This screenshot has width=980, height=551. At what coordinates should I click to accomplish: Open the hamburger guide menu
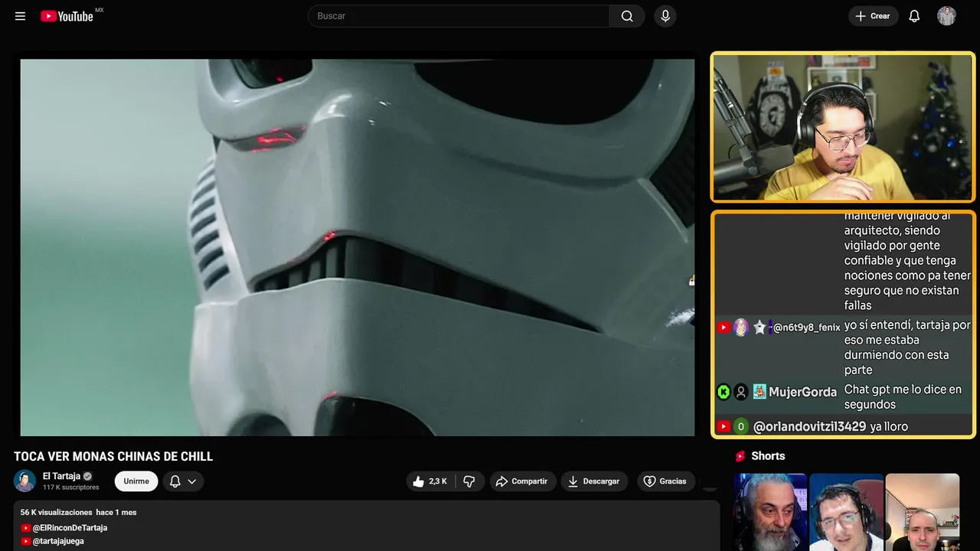tap(20, 16)
